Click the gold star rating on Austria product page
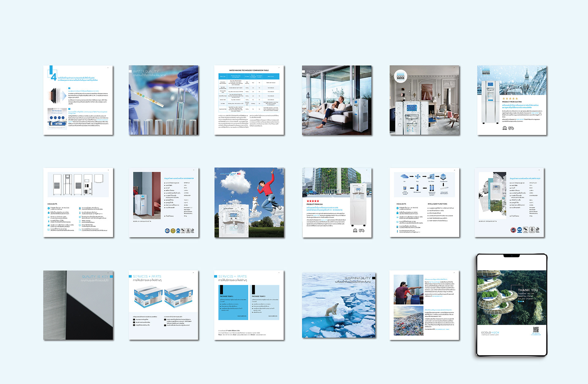Screen dimensions: 588x384 [x=510, y=99]
